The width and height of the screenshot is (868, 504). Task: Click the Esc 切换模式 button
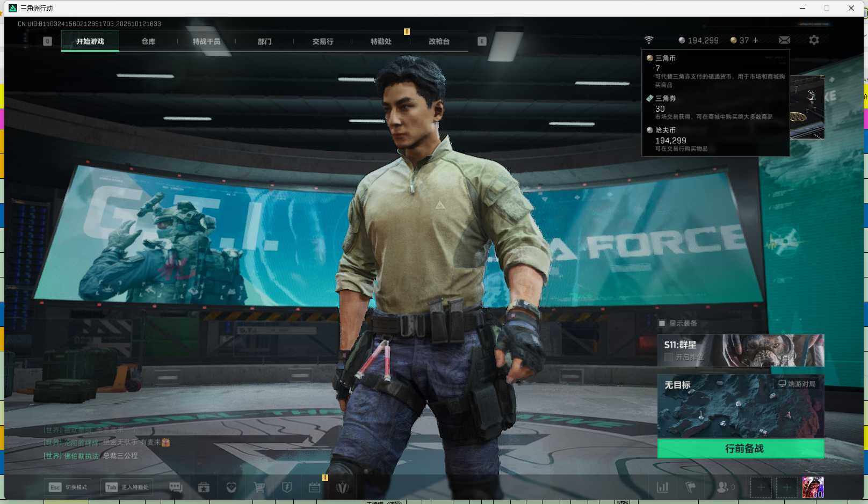[x=68, y=487]
